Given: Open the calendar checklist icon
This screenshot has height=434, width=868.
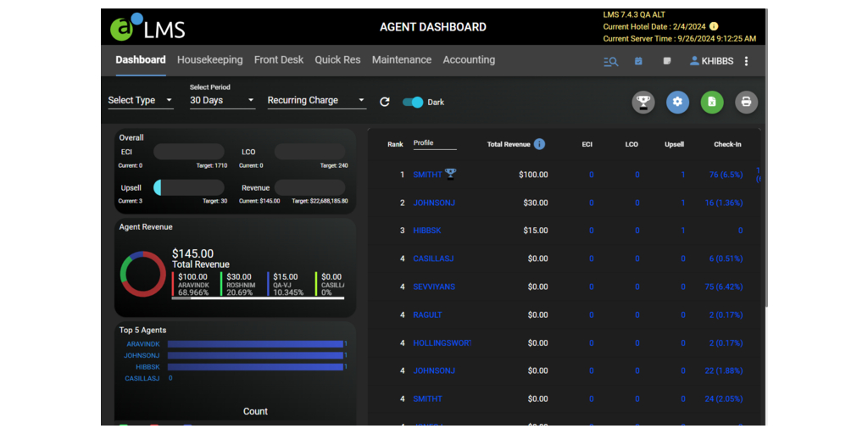Looking at the screenshot, I should (x=638, y=61).
